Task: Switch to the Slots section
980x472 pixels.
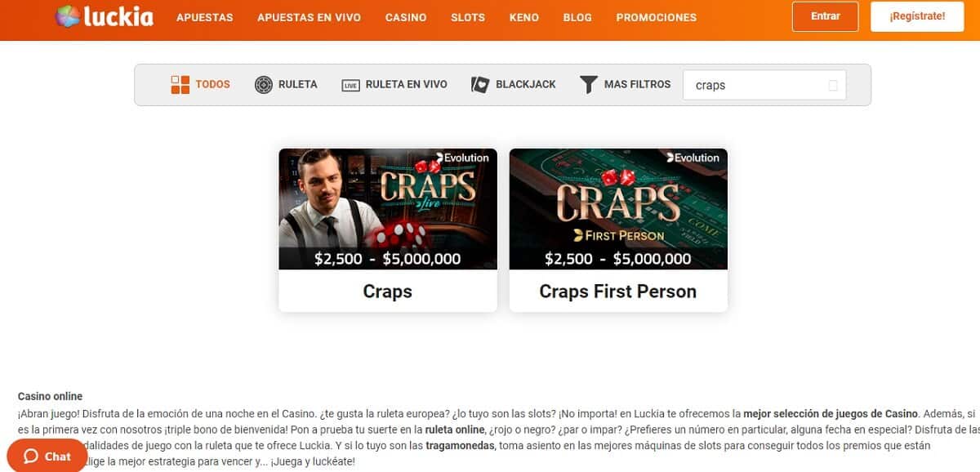Action: pos(468,17)
